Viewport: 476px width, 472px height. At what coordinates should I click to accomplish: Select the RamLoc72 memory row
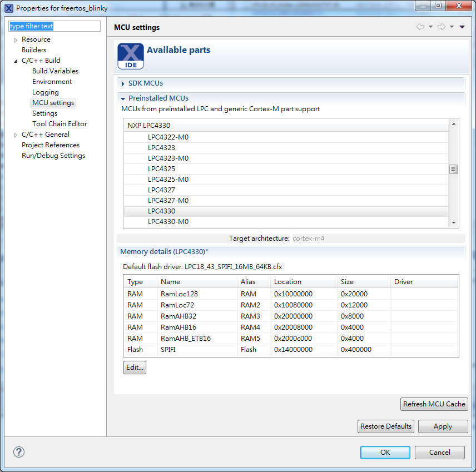[x=291, y=305]
